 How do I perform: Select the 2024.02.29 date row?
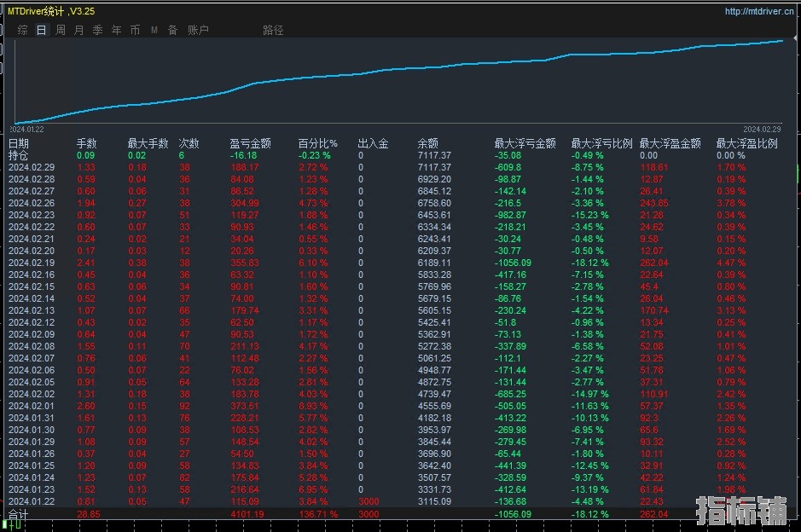[32, 167]
